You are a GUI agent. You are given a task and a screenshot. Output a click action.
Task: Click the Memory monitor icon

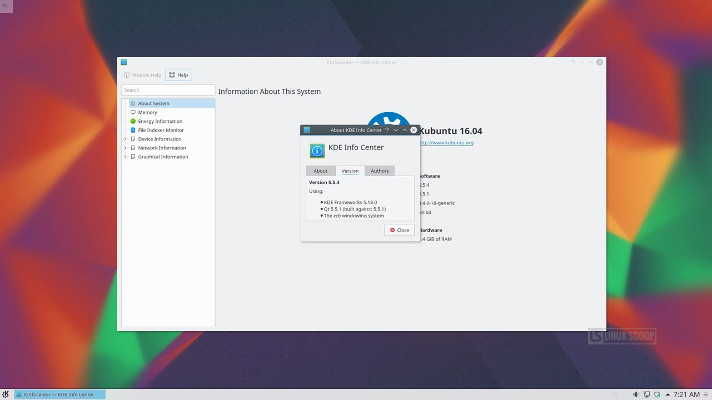[x=133, y=112]
